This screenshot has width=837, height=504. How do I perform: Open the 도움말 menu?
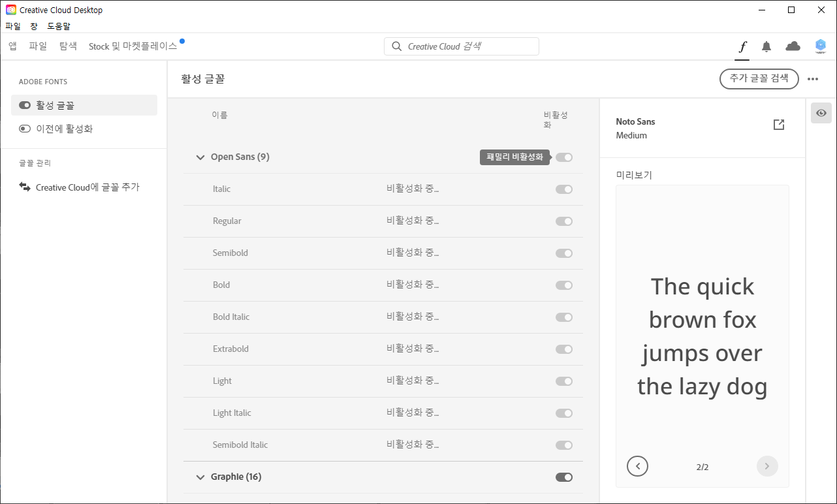tap(59, 26)
